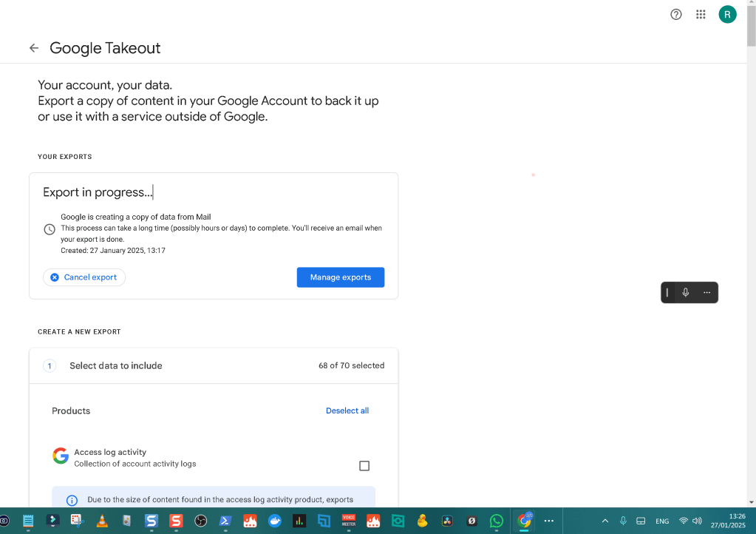Open WhatsApp from the taskbar

(496, 521)
